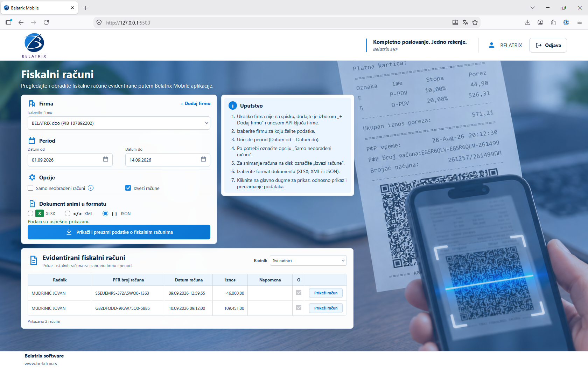
Task: Click Prikaži i preuzmi podatke button
Action: click(119, 232)
